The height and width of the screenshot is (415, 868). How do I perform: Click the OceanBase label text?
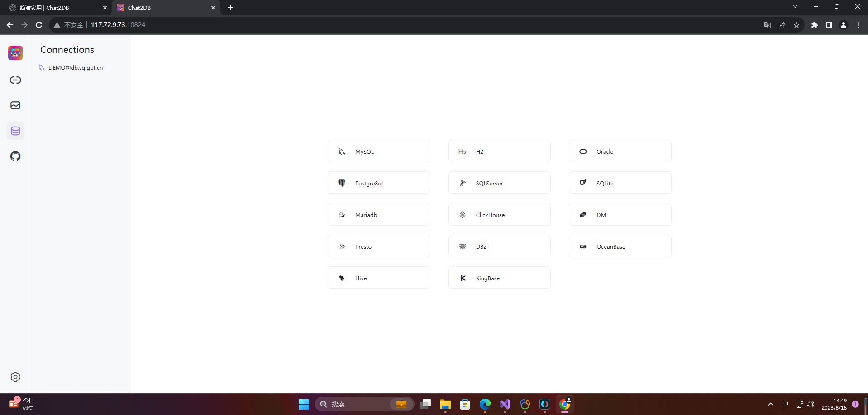point(611,247)
